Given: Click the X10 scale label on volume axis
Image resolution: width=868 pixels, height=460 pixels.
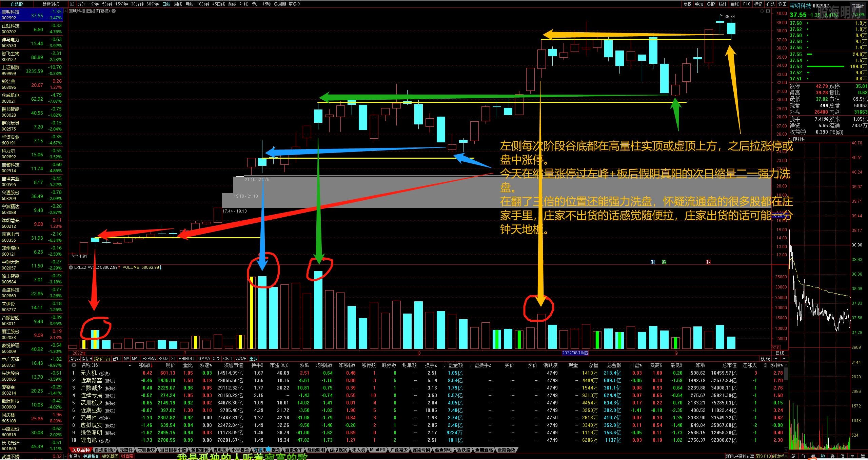Looking at the screenshot, I should [776, 347].
